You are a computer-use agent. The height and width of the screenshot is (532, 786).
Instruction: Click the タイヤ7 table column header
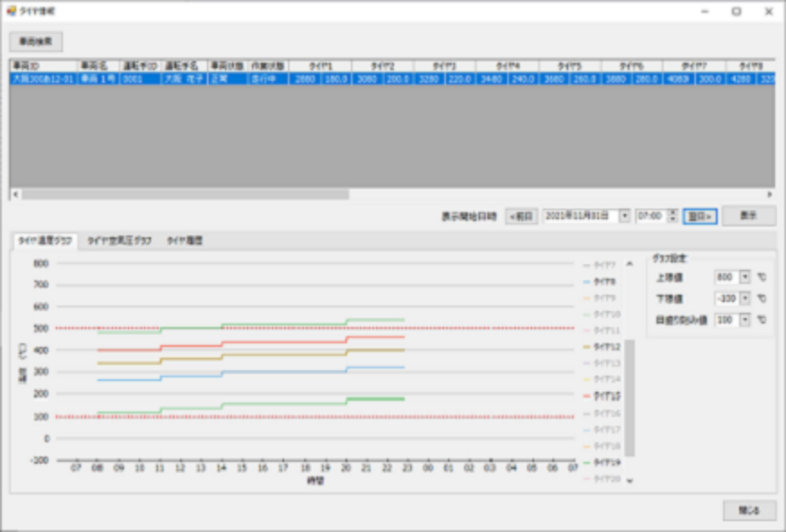[x=693, y=66]
